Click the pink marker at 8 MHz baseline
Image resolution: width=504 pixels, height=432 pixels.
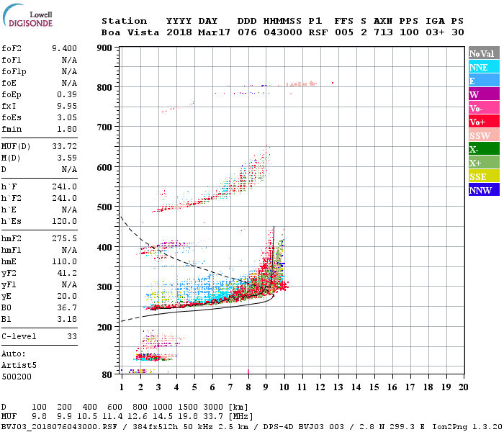[x=248, y=372]
